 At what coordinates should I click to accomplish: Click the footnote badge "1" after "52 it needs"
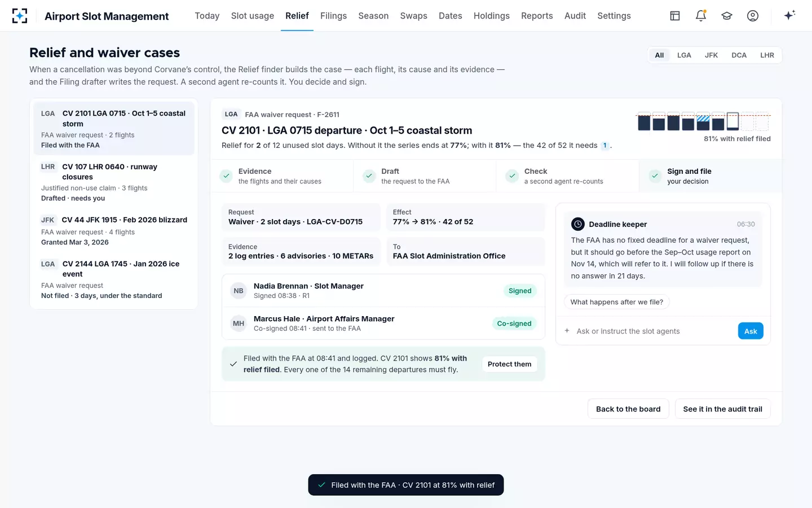tap(605, 146)
